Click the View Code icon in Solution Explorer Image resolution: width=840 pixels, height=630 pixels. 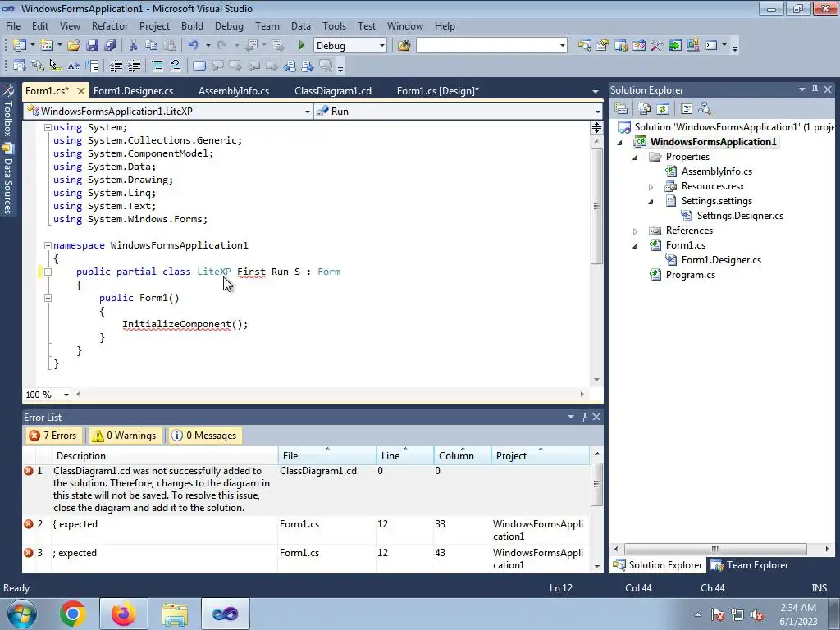click(687, 109)
